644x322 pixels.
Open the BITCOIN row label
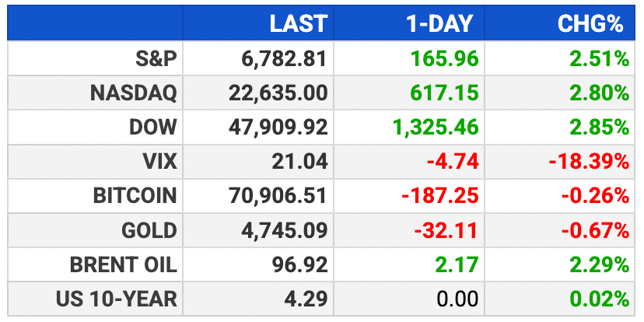[135, 196]
